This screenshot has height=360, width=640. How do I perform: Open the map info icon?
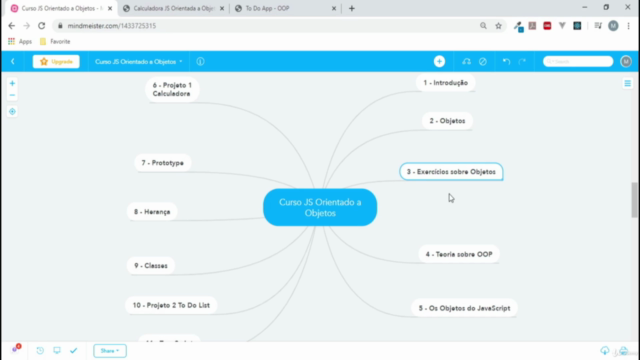click(x=200, y=62)
